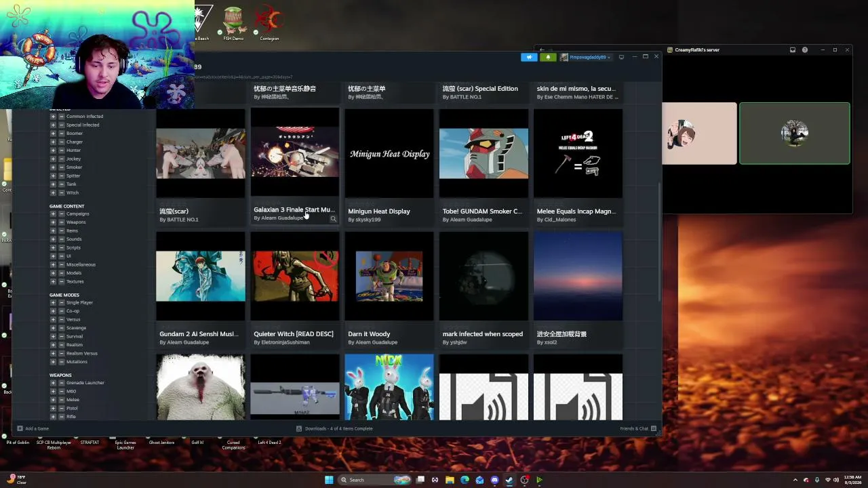Open Discord from the taskbar

(494, 480)
